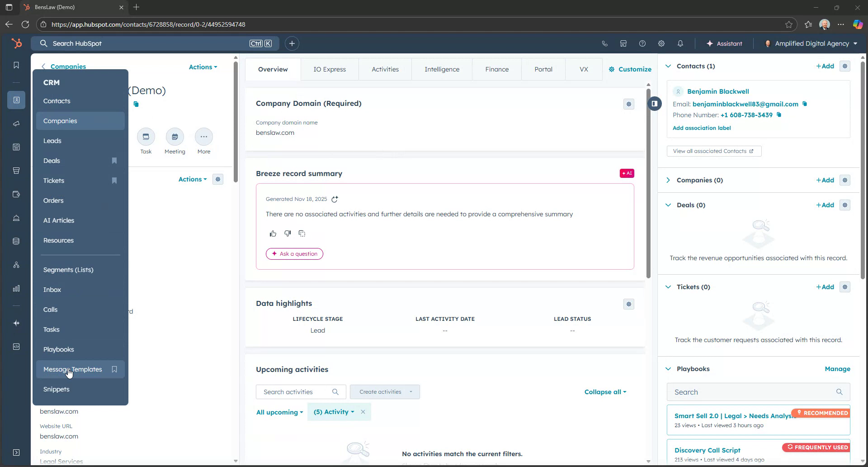This screenshot has height=467, width=868.
Task: Bookmark the Message Templates menu entry
Action: pyautogui.click(x=114, y=369)
